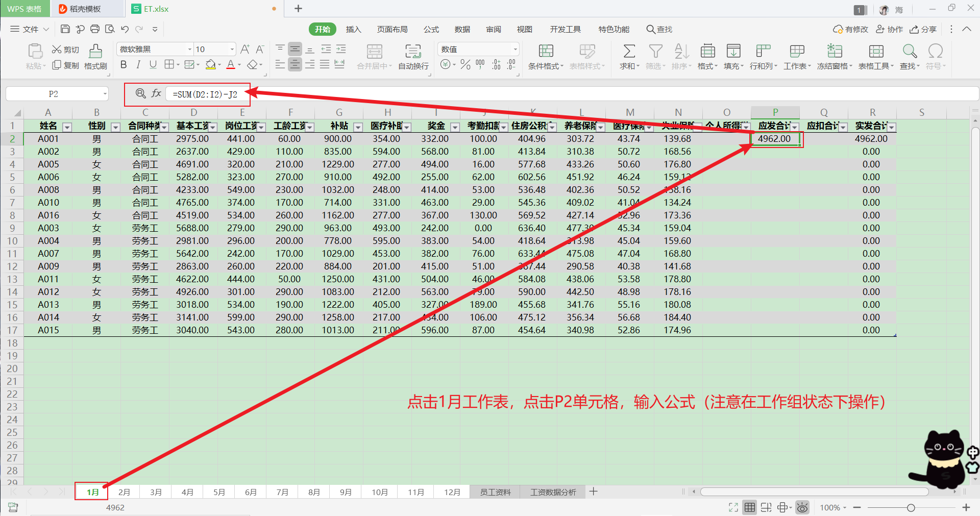The height and width of the screenshot is (516, 980).
Task: Click the insert function fx icon
Action: click(156, 93)
